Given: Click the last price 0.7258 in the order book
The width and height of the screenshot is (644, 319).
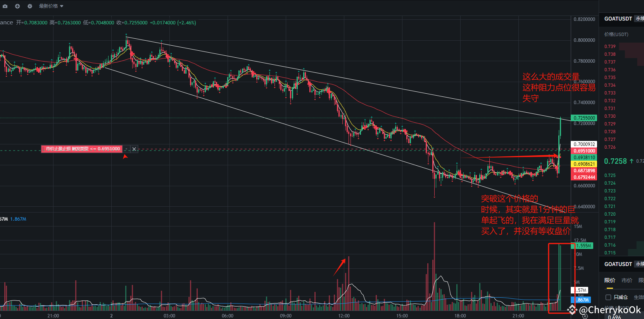Looking at the screenshot, I should tap(615, 161).
